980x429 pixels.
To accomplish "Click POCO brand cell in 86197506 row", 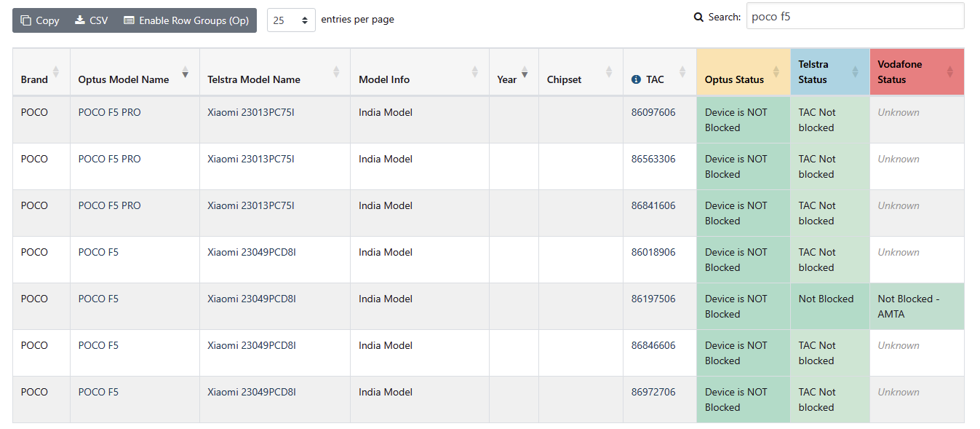I will tap(41, 306).
